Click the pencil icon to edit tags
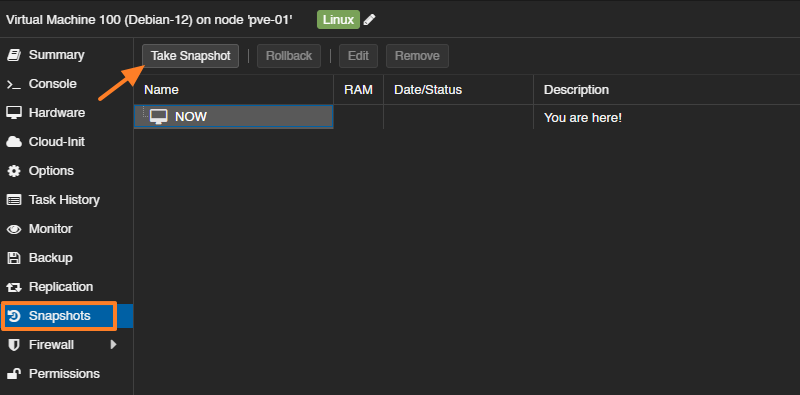 point(369,20)
